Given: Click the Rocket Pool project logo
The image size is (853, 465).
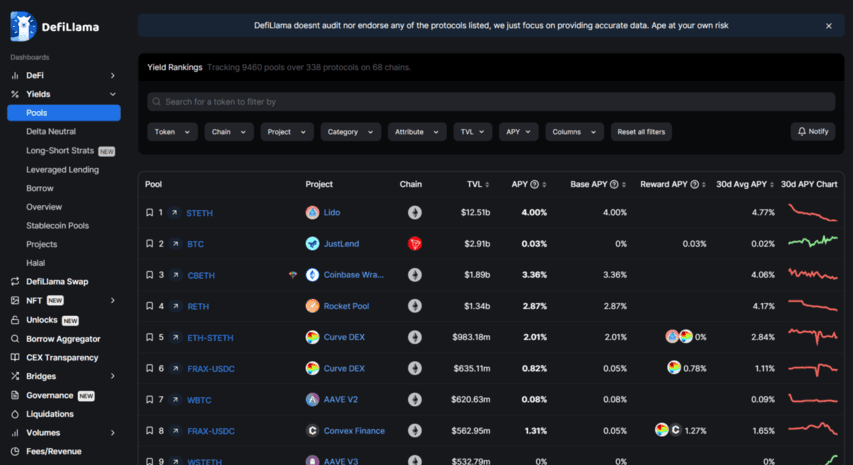Looking at the screenshot, I should [312, 306].
